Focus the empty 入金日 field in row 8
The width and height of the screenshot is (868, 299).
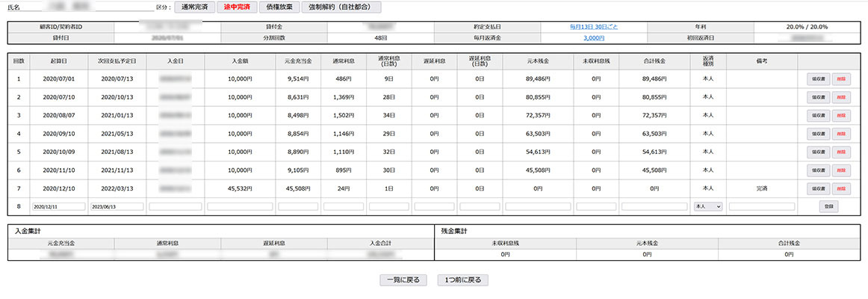(176, 206)
